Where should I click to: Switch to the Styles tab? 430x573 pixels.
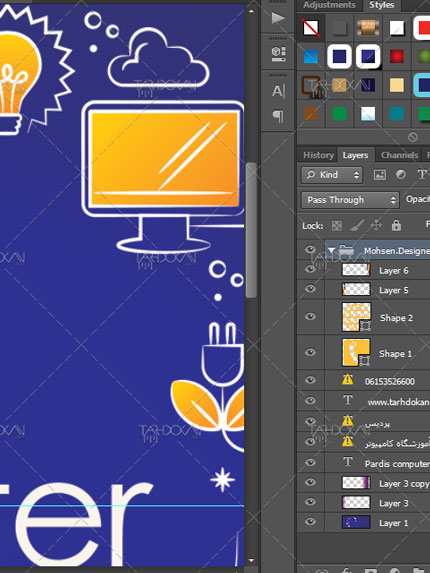tap(381, 5)
